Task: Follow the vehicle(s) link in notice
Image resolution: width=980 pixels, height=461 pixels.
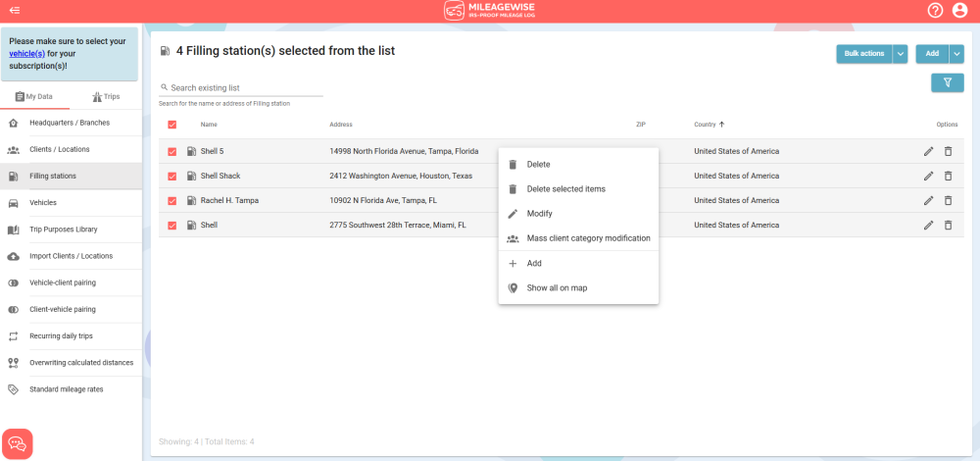Action: pos(26,54)
